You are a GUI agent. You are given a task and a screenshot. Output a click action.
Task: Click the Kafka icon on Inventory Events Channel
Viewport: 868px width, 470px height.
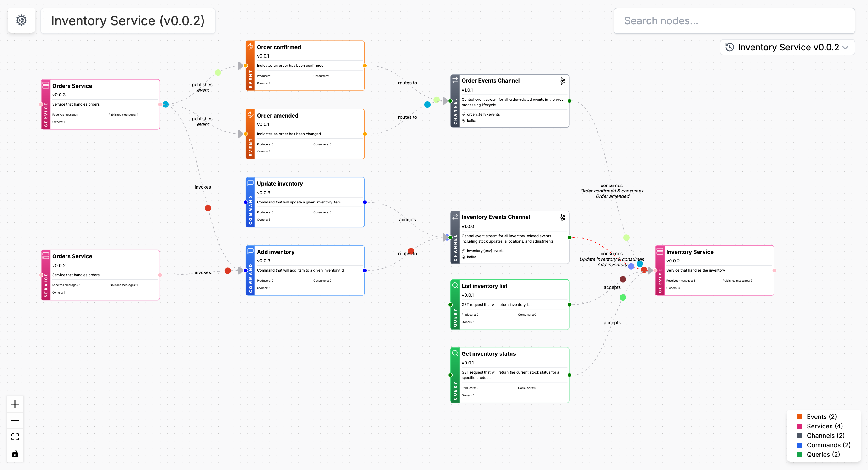562,218
